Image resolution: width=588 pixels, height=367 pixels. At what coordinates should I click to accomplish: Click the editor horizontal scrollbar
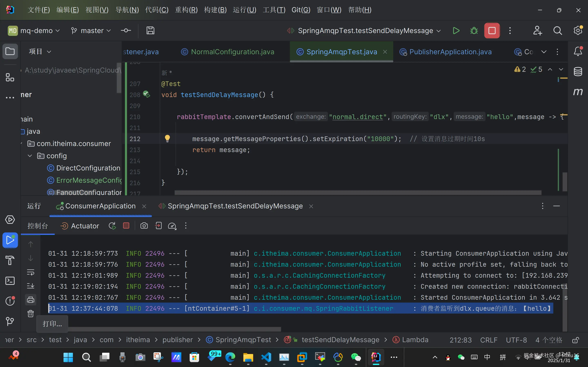[x=358, y=192]
